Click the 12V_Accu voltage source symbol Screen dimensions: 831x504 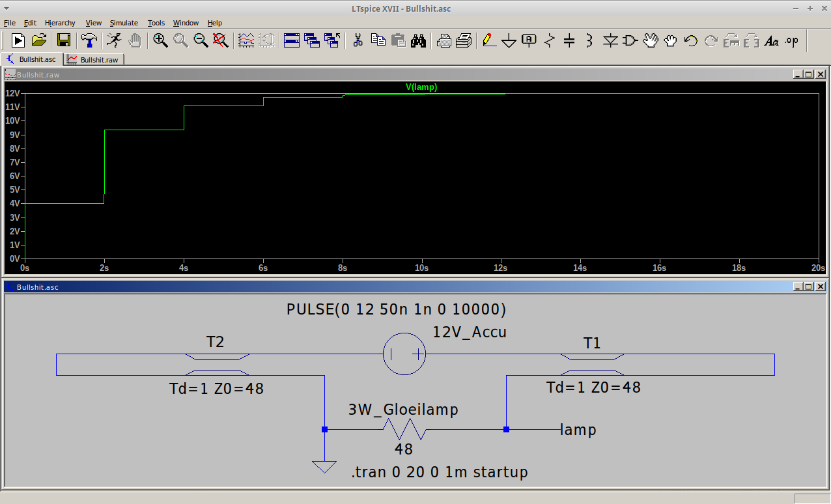[x=404, y=354]
